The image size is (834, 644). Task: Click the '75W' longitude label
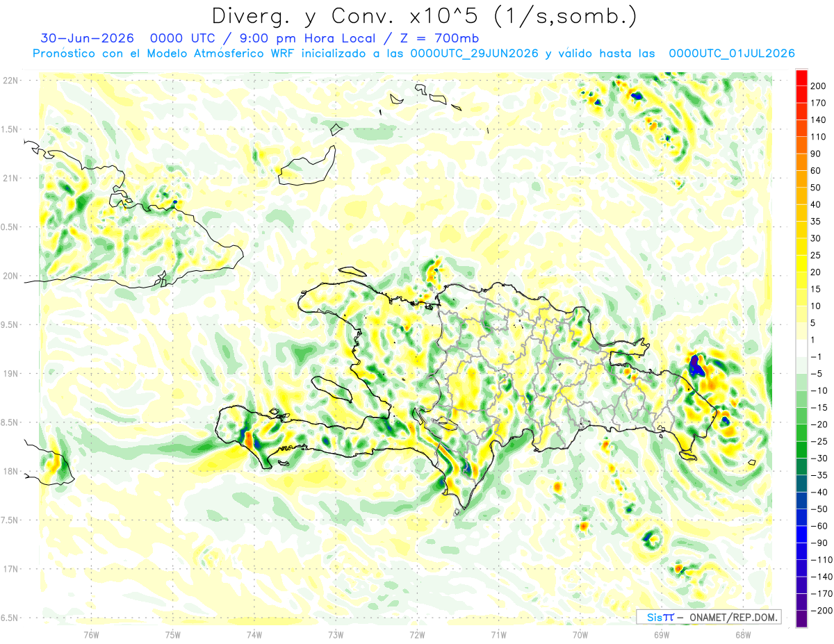tap(172, 634)
